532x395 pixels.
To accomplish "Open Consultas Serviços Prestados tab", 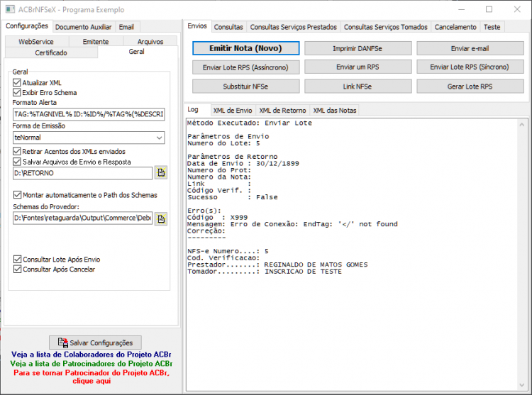I will 293,27.
